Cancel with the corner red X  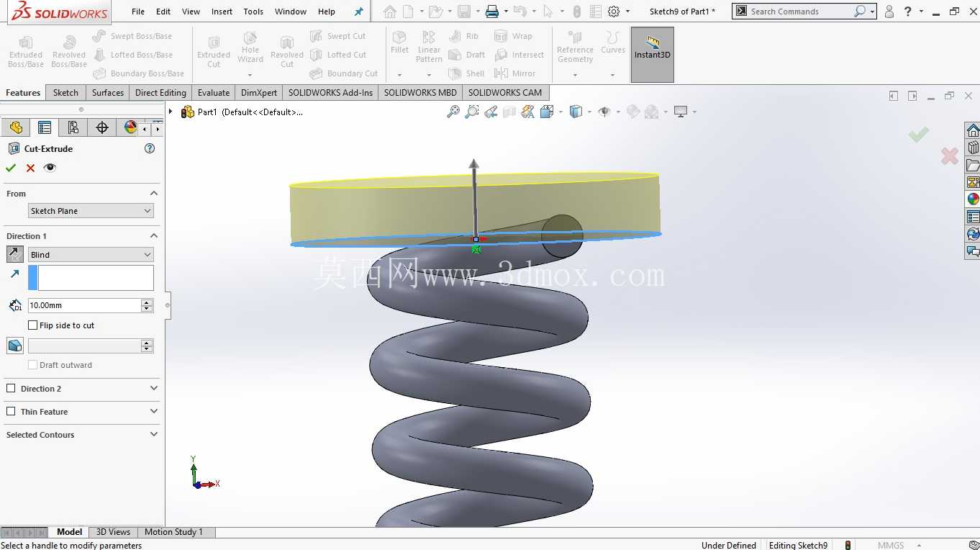pyautogui.click(x=950, y=155)
